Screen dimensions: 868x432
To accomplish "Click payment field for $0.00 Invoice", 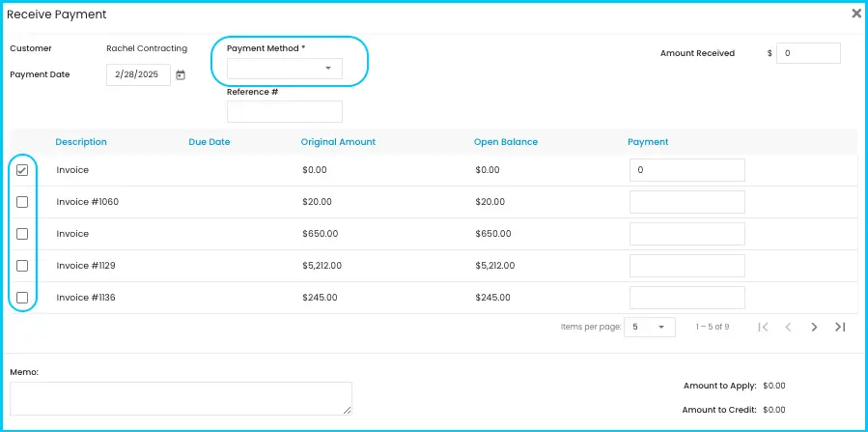I will click(x=687, y=171).
